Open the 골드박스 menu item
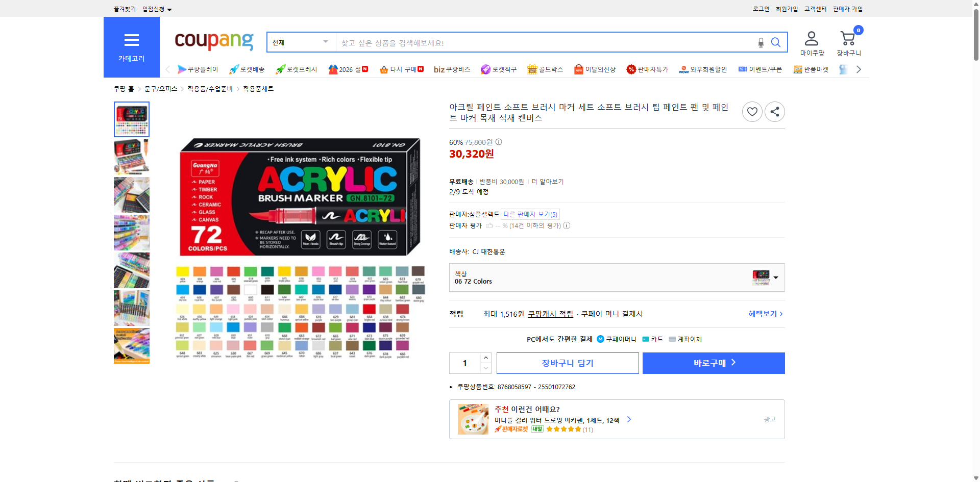Image resolution: width=980 pixels, height=482 pixels. [x=545, y=69]
